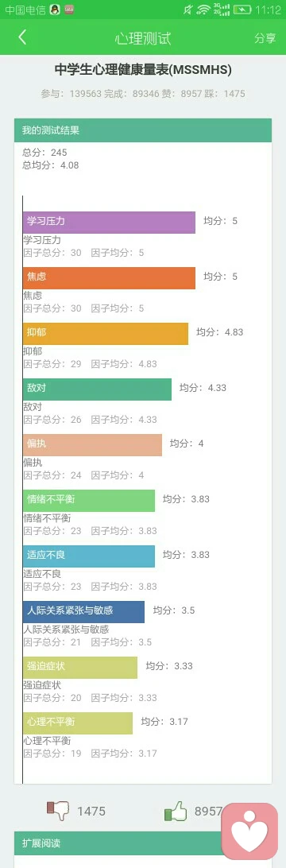Select the yellow 抑郁 bar
286x868 pixels.
[106, 333]
